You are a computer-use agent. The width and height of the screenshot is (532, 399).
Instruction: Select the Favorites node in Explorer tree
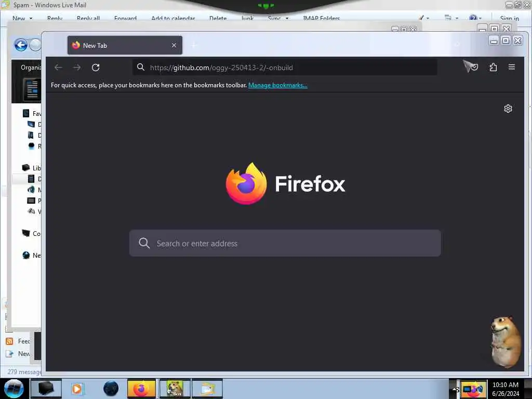pos(37,114)
